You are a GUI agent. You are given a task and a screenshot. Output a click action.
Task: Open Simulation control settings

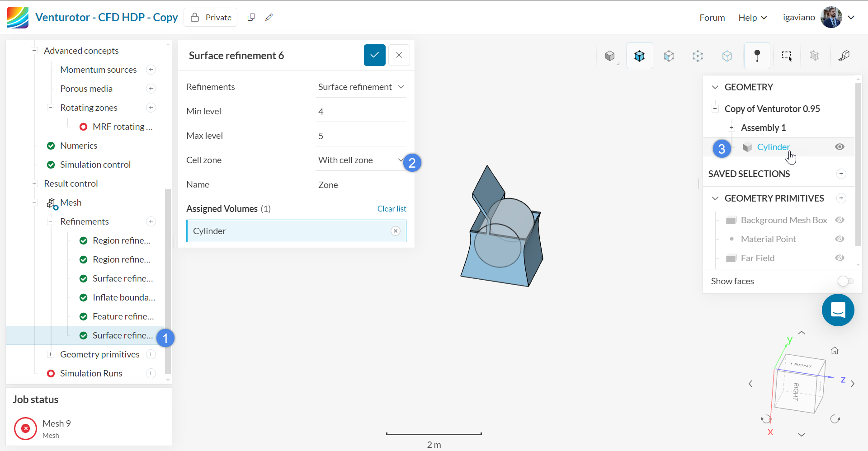click(x=95, y=164)
